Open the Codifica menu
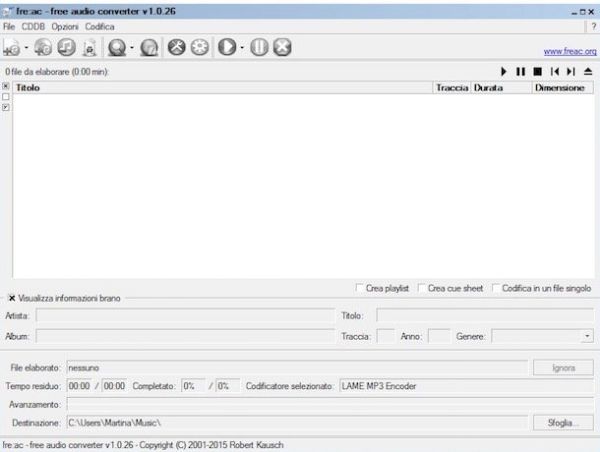 (99, 26)
